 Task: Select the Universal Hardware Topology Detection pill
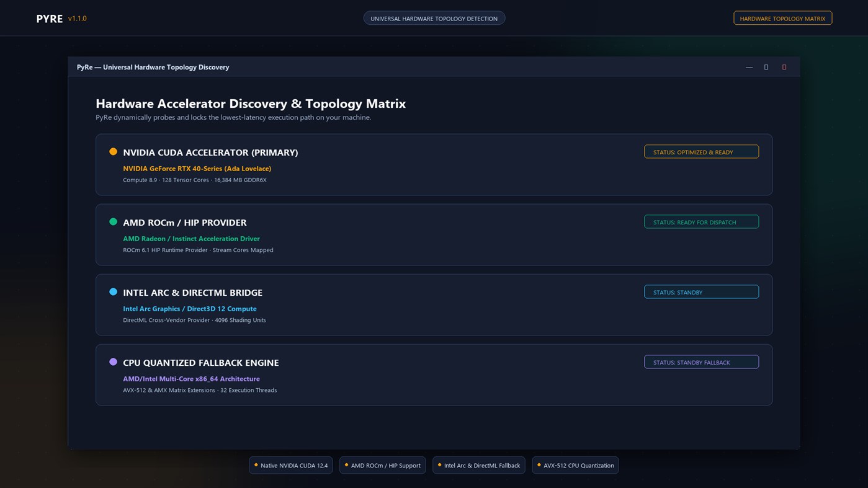tap(434, 18)
